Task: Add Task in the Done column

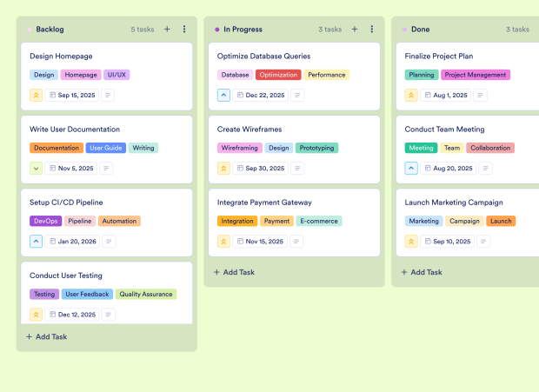Action: pyautogui.click(x=423, y=272)
